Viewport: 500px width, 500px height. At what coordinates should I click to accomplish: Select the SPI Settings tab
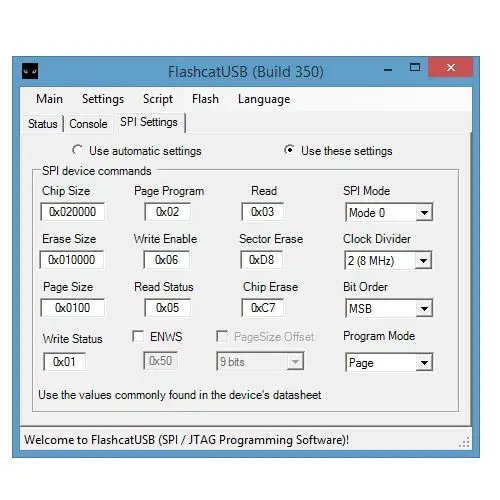coord(149,122)
